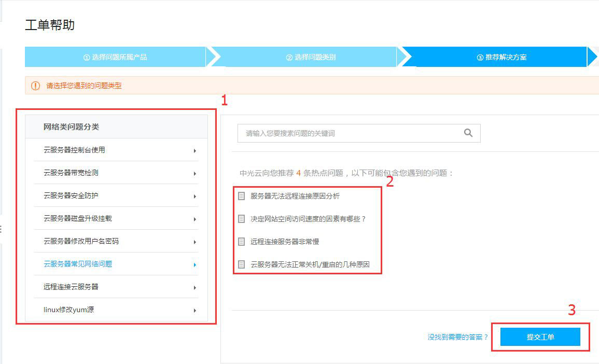Open the 没找到需要的答案？ link
The height and width of the screenshot is (364, 599).
tap(457, 337)
